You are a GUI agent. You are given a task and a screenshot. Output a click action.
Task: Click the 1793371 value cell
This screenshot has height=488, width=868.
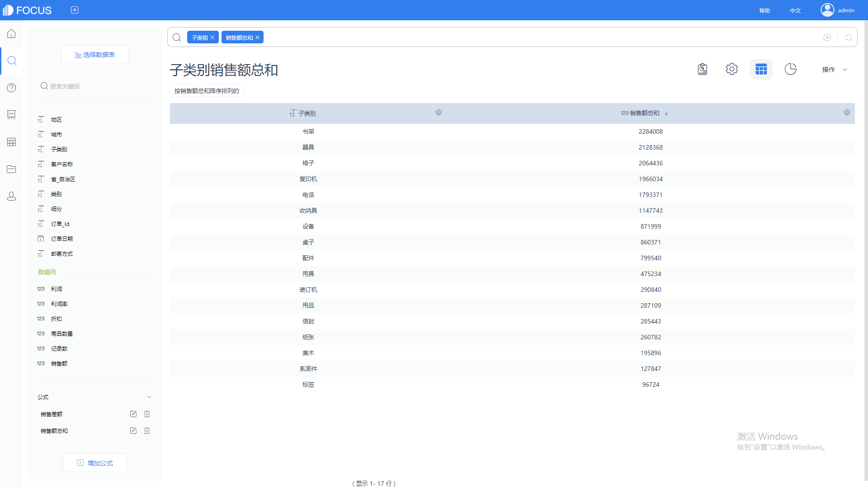coord(651,195)
